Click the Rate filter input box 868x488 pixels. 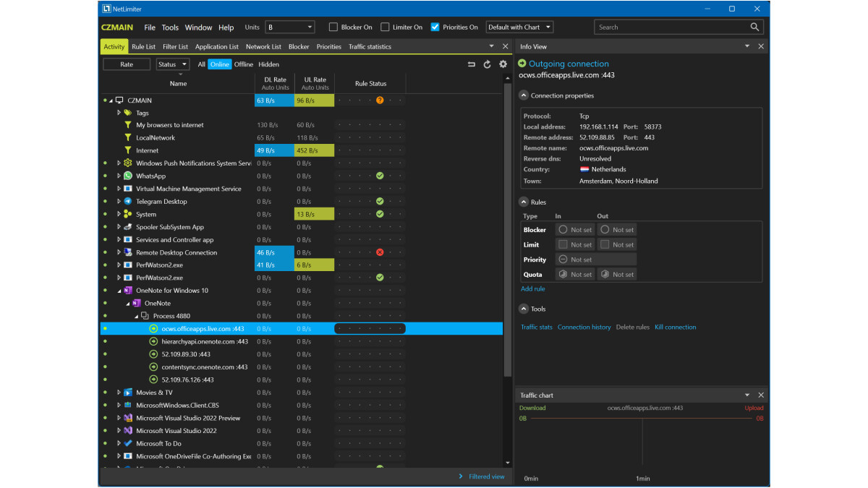coord(127,64)
